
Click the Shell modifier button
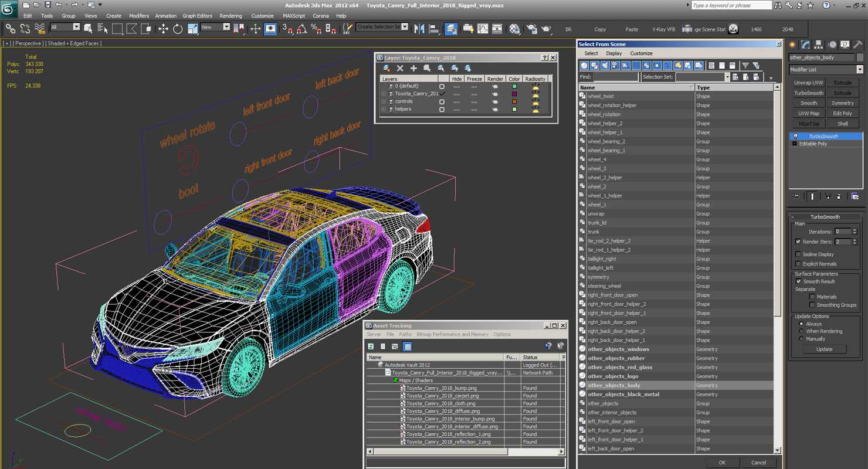[x=843, y=124]
